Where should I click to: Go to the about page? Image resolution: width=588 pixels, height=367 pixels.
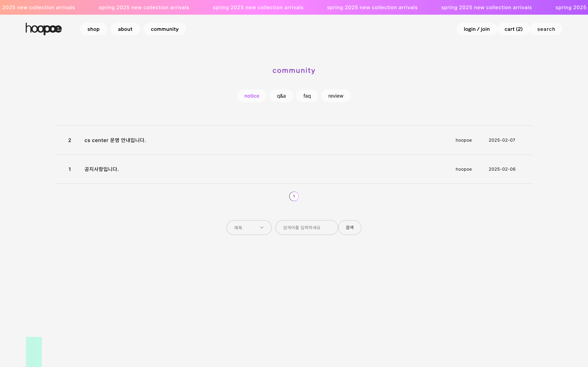[x=125, y=29]
